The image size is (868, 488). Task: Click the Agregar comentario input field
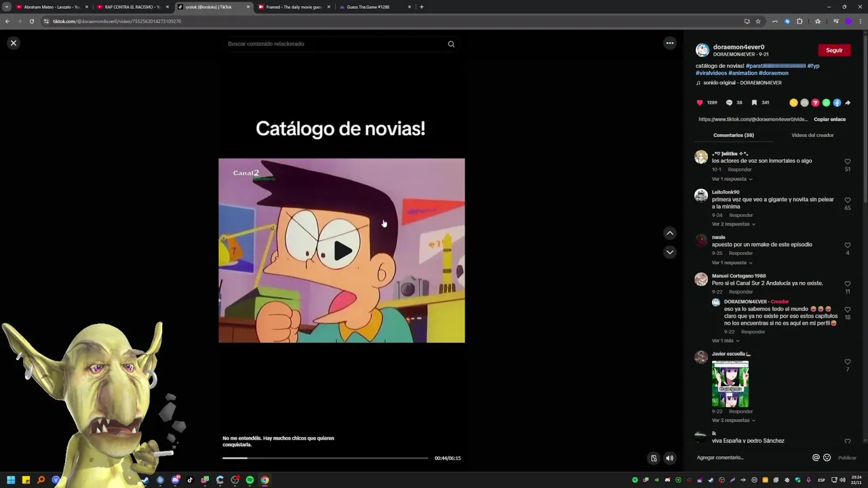[751, 457]
